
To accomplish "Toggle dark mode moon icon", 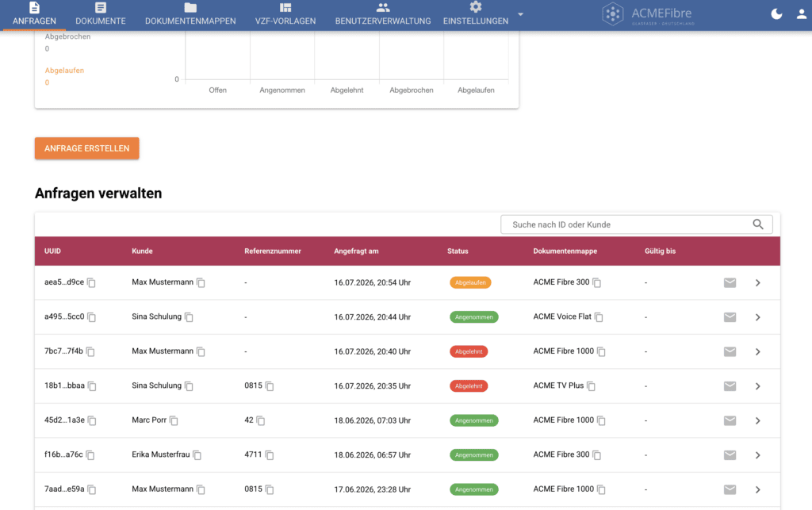I will [776, 14].
